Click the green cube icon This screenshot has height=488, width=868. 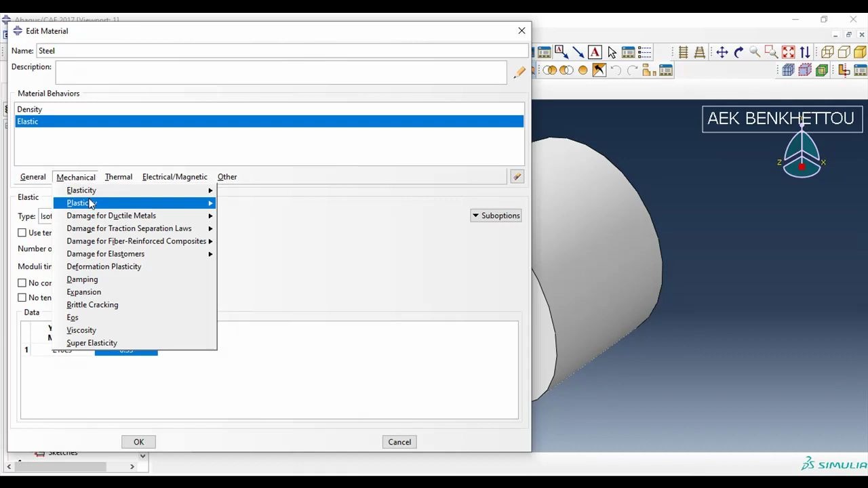tap(822, 70)
